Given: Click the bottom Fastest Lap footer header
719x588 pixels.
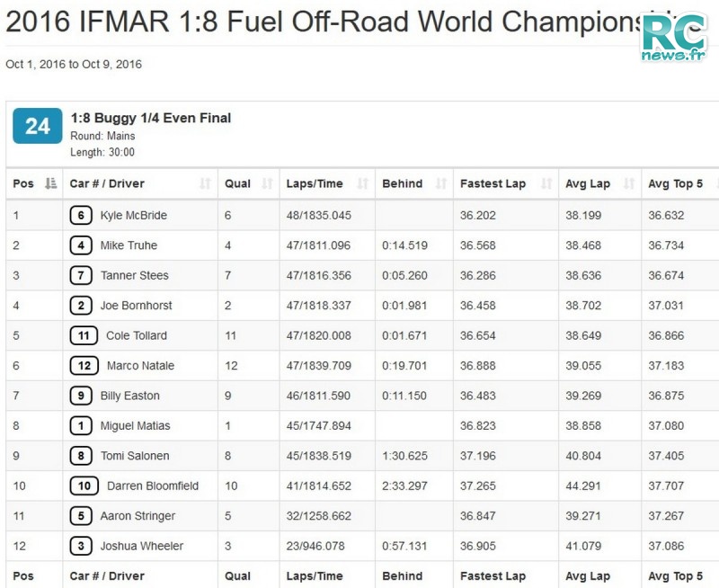Looking at the screenshot, I should (x=493, y=576).
